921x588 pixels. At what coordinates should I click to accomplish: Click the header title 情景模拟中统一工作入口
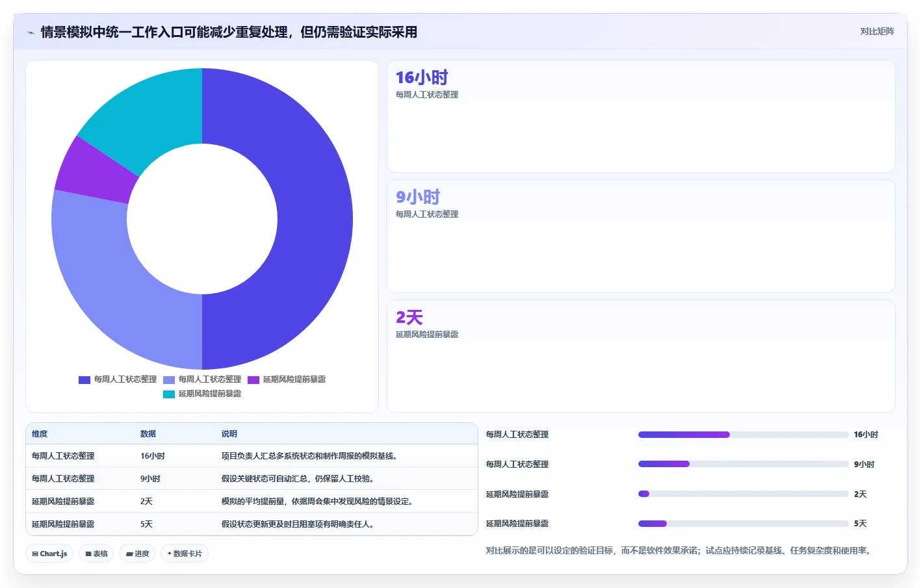point(229,32)
